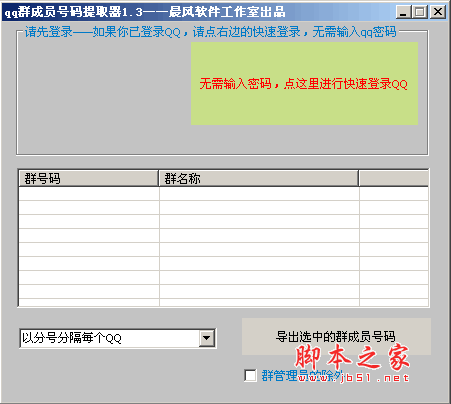Select the 以分号分隔每个QQ combo box field
451x404 pixels.
coord(118,338)
